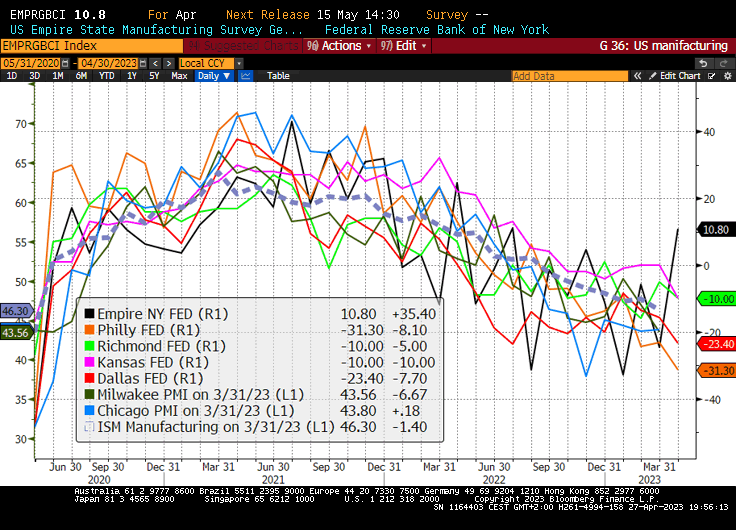This screenshot has width=736, height=530.
Task: Step date range back with left arrow
Action: (x=155, y=63)
